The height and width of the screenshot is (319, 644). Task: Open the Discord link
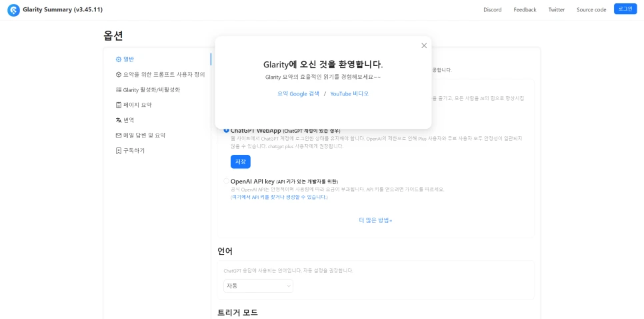pos(493,10)
